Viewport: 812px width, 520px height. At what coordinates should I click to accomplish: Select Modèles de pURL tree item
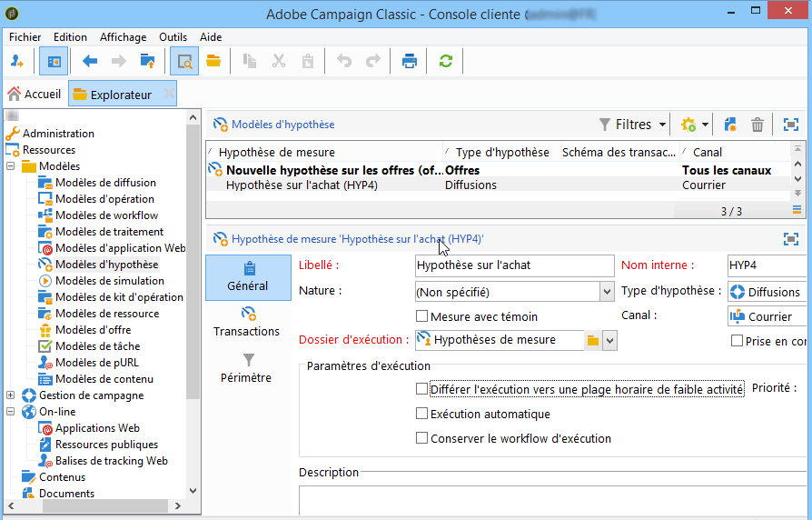97,363
